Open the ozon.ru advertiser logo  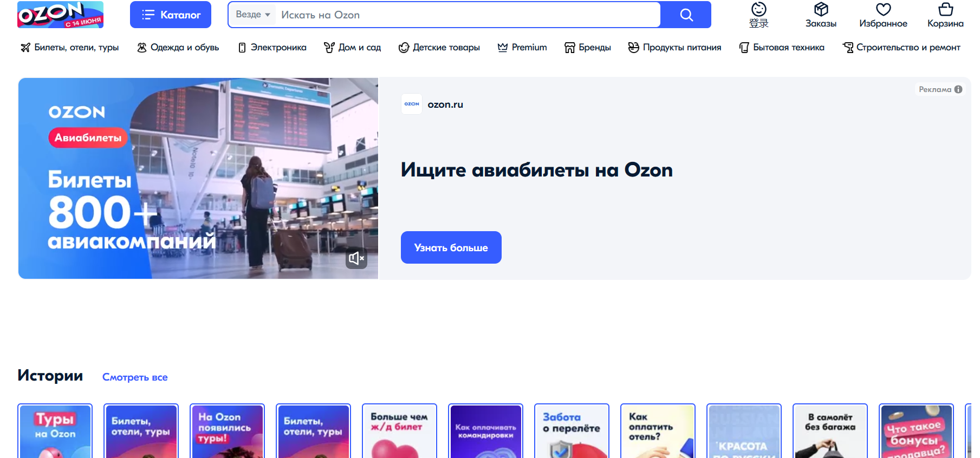(412, 104)
